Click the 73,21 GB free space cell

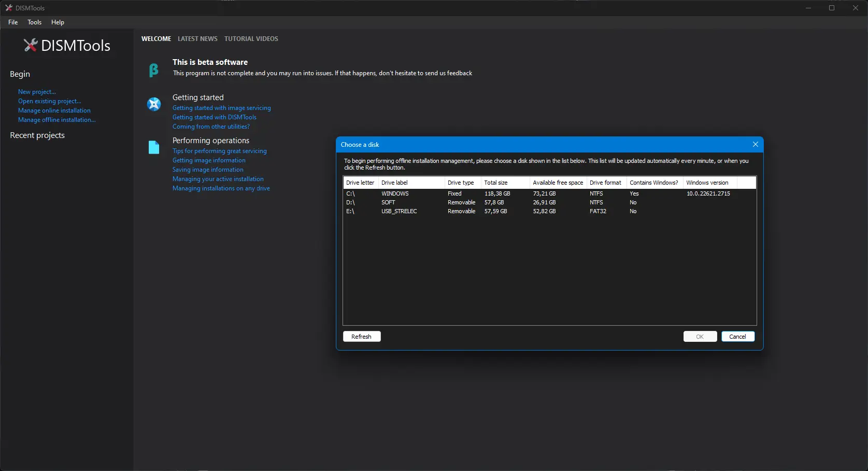pyautogui.click(x=544, y=193)
